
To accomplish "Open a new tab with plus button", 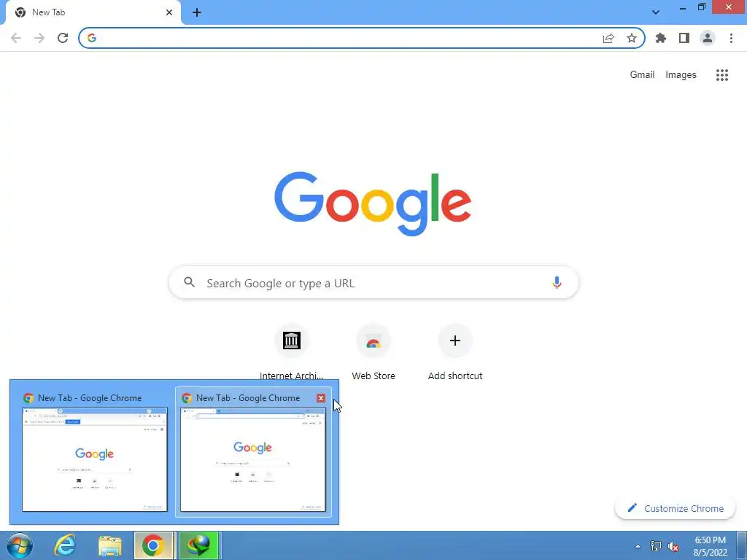I will tap(197, 12).
